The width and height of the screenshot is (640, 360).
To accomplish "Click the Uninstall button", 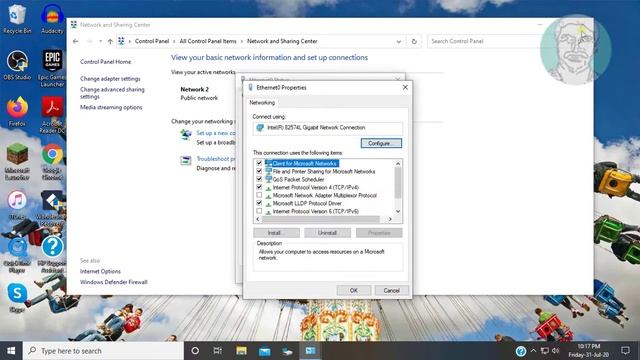I will click(327, 233).
